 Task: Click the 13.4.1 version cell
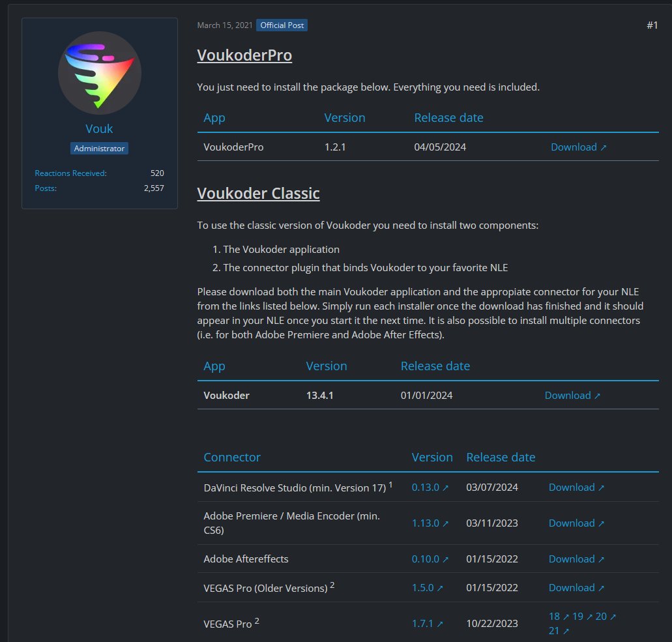point(320,395)
